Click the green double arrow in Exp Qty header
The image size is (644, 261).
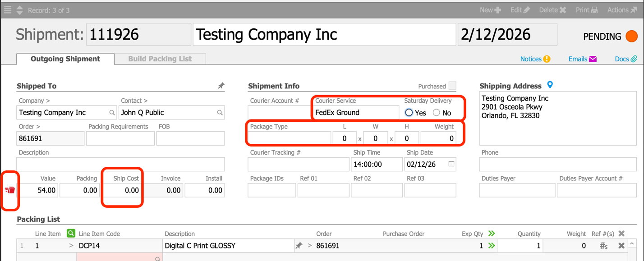492,234
